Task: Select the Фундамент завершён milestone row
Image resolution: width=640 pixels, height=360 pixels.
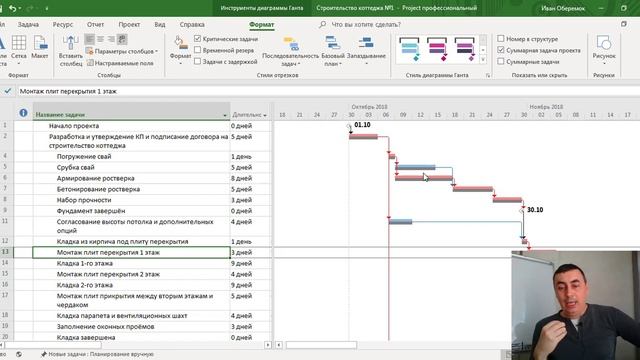Action: (91, 211)
